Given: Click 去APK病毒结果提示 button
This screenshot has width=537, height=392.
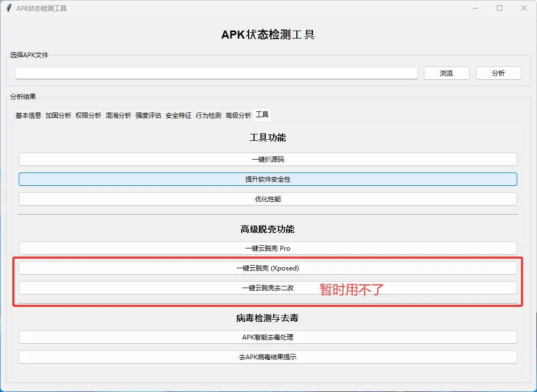Looking at the screenshot, I should point(268,357).
